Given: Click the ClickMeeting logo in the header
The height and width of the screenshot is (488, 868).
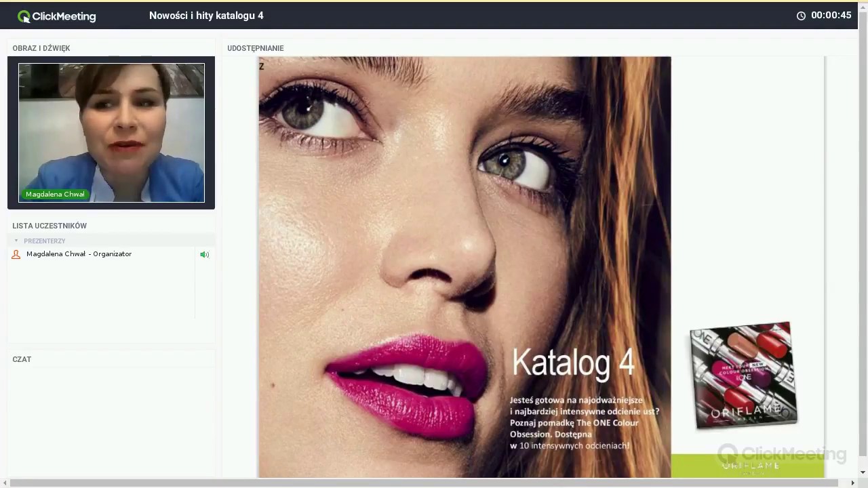Looking at the screenshot, I should tap(57, 16).
